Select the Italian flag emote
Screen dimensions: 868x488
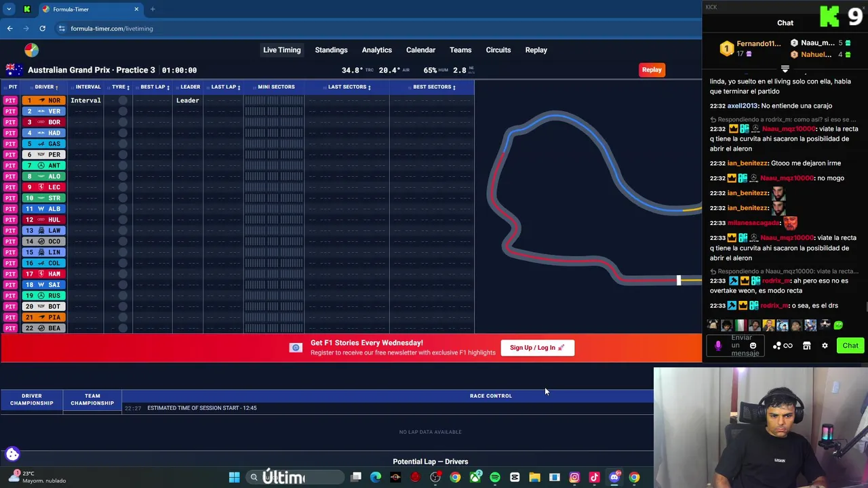tap(740, 325)
